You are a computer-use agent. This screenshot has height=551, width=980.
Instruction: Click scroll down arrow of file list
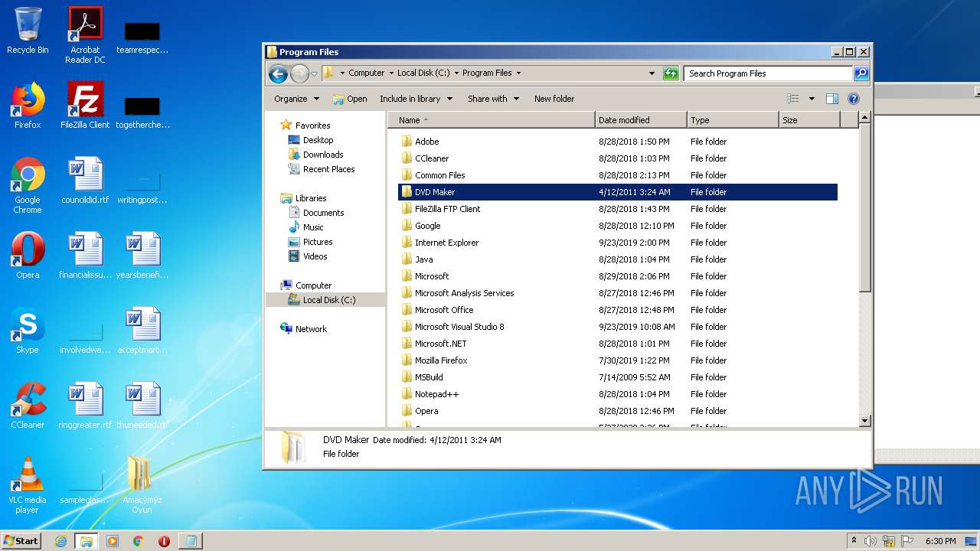(864, 420)
